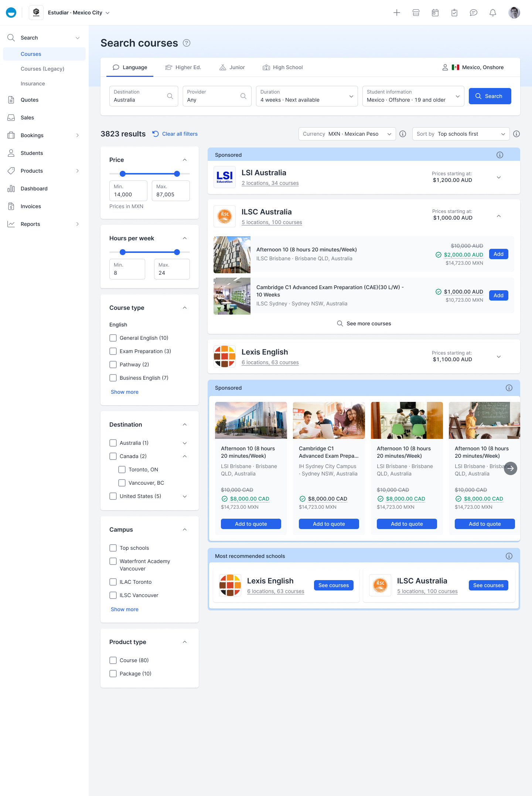Click info icon in first Sponsored banner

pos(500,155)
